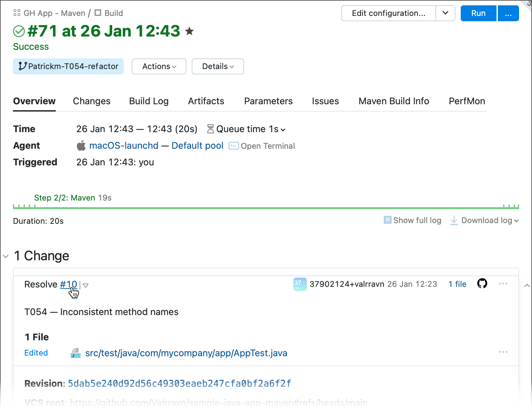
Task: Click the Show full log icon
Action: coord(387,220)
